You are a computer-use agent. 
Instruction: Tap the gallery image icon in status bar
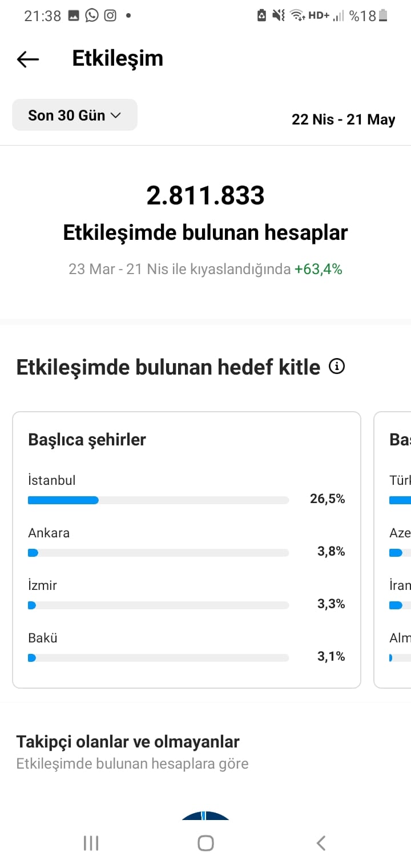pyautogui.click(x=73, y=16)
